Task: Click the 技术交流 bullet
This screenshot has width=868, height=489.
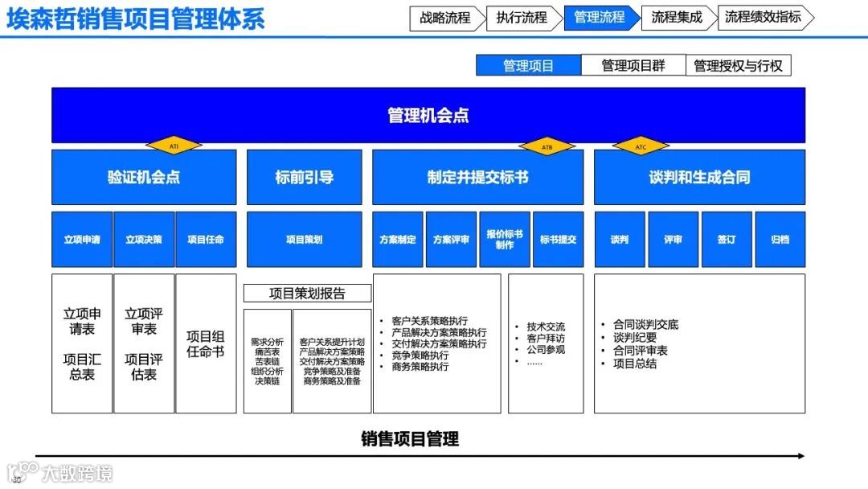Action: pyautogui.click(x=546, y=327)
